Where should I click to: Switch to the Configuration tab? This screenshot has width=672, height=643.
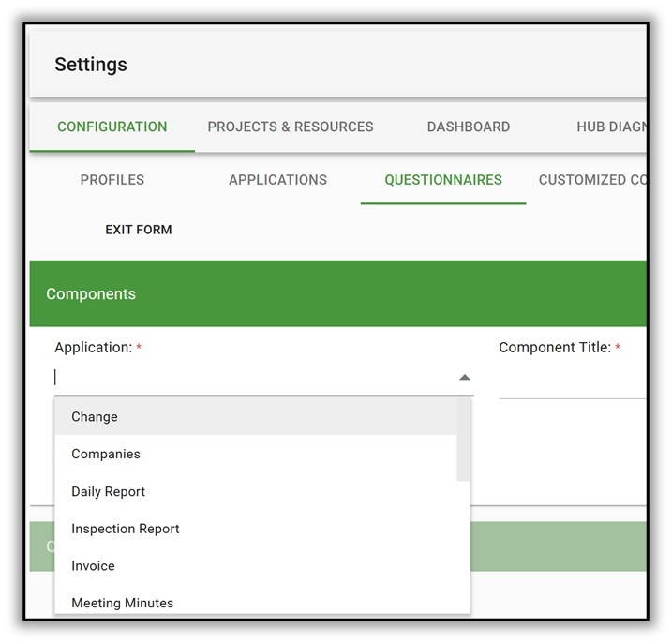click(112, 127)
